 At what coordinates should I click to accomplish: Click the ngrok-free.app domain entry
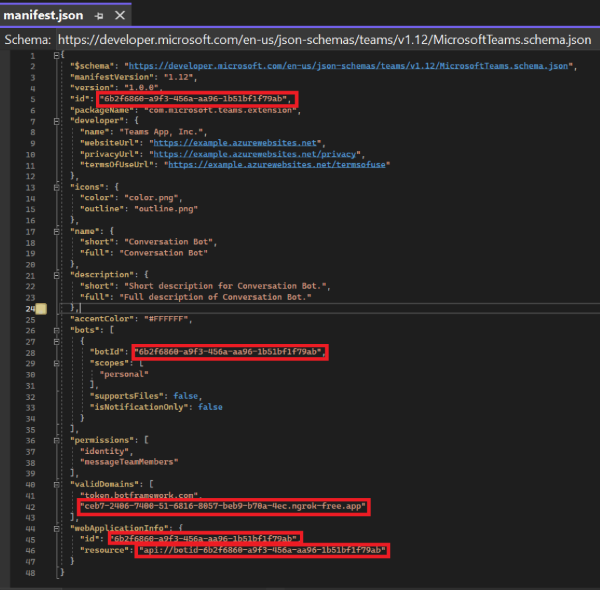223,506
